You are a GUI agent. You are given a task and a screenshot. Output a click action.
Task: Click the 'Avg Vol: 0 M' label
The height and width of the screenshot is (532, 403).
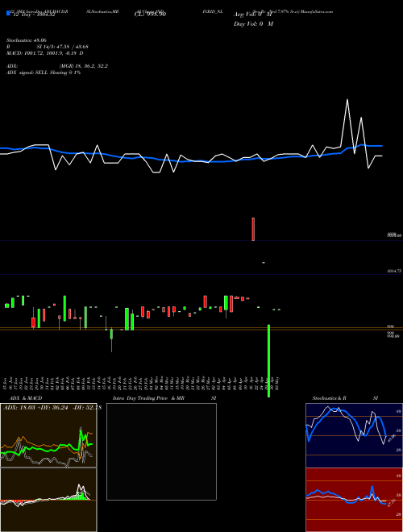[x=253, y=15]
